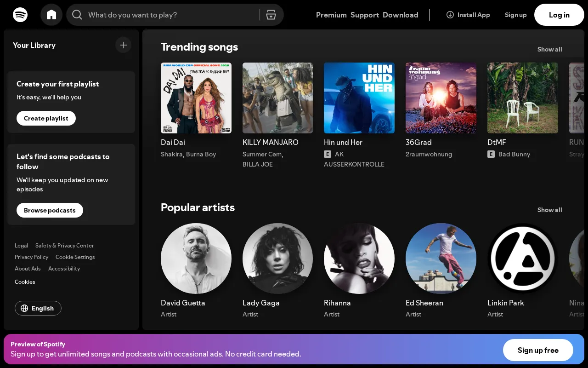The width and height of the screenshot is (588, 368).
Task: Click the 'Preview of Spotify' banner text
Action: [38, 344]
